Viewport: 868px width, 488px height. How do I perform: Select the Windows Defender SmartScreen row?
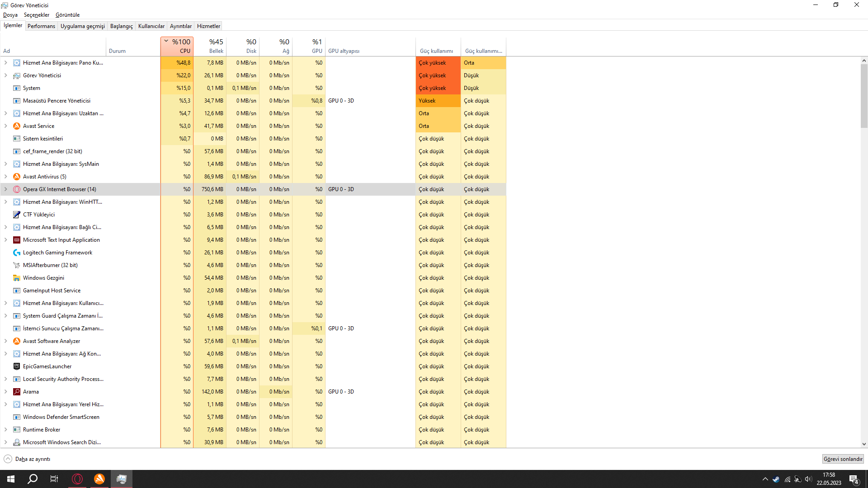(x=253, y=417)
